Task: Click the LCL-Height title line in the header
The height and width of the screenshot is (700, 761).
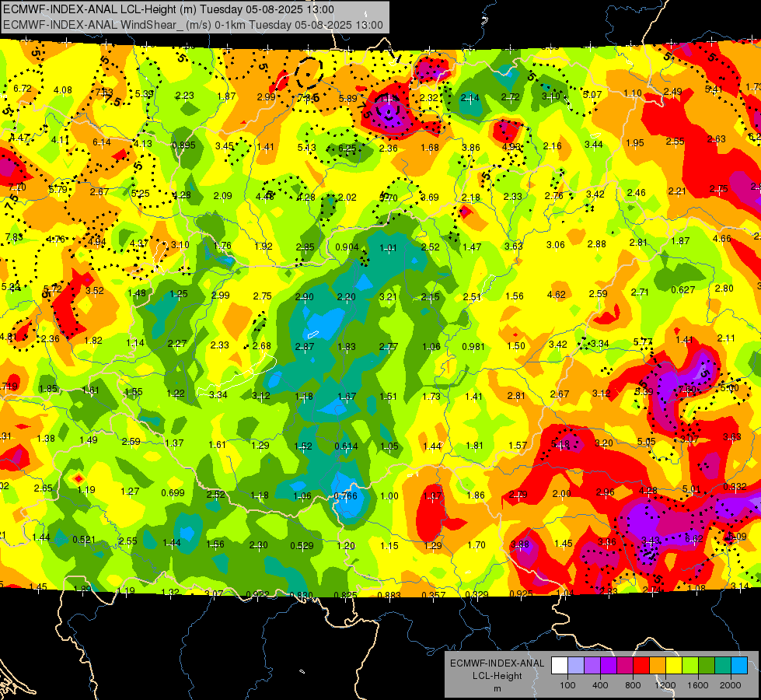Action: tap(169, 9)
